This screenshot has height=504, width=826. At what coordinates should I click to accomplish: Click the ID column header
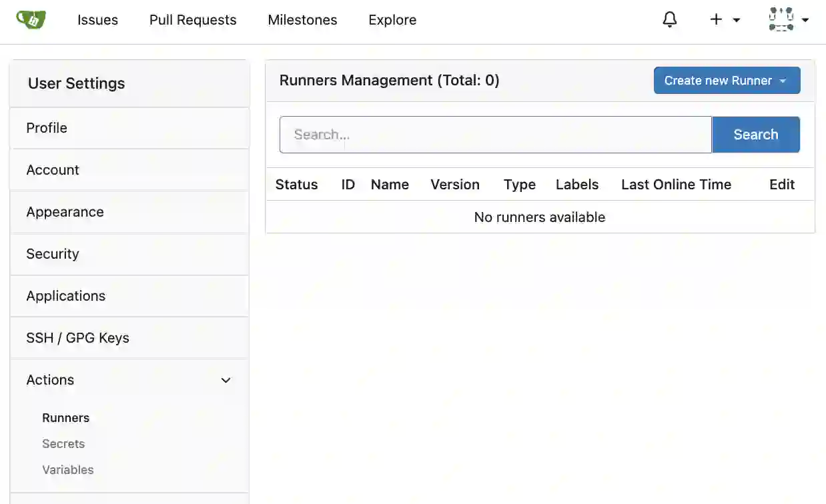(x=348, y=185)
